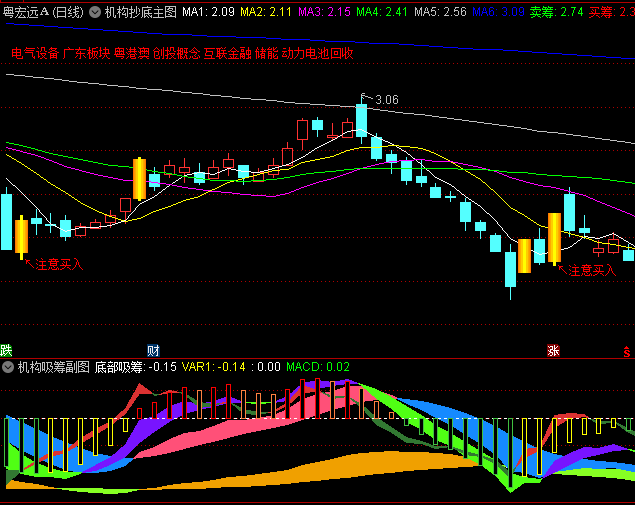Viewport: 635px width, 505px height.
Task: Click the MA6: 3.09 value
Action: pyautogui.click(x=499, y=12)
